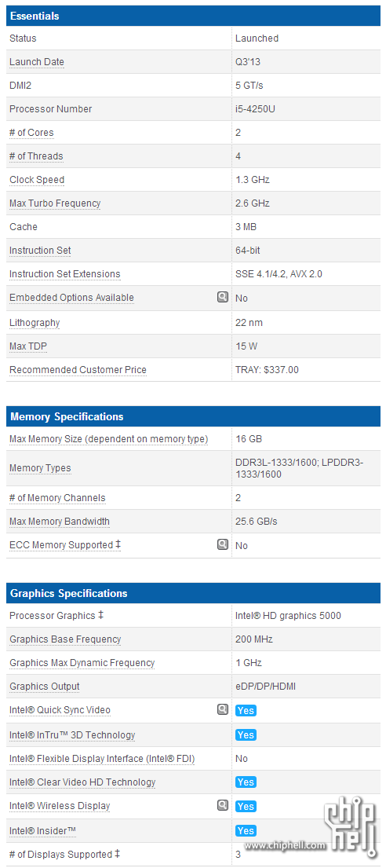
Task: Click Yes badge for Clear Video HD Technology
Action: (246, 782)
